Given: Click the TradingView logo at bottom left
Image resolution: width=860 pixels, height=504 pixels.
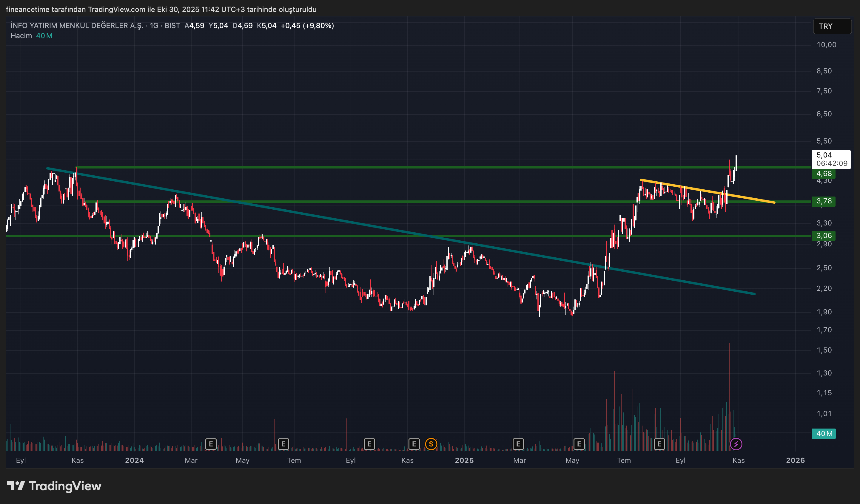Looking at the screenshot, I should pos(55,486).
